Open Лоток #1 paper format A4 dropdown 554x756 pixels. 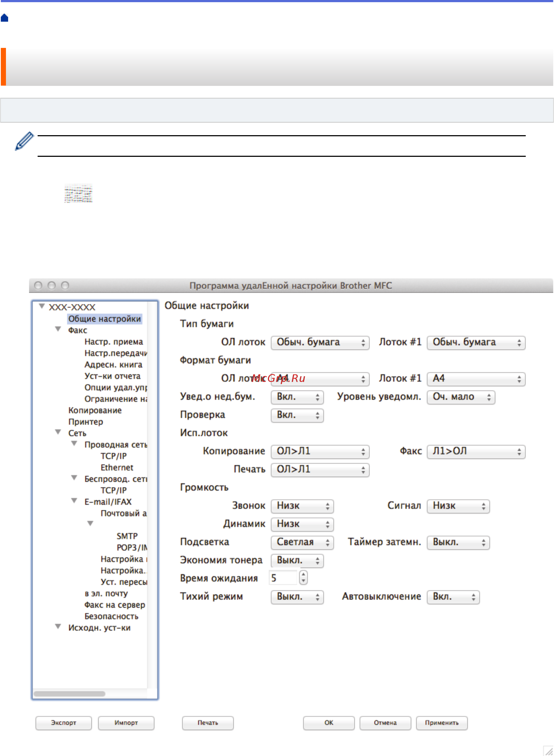pos(476,379)
